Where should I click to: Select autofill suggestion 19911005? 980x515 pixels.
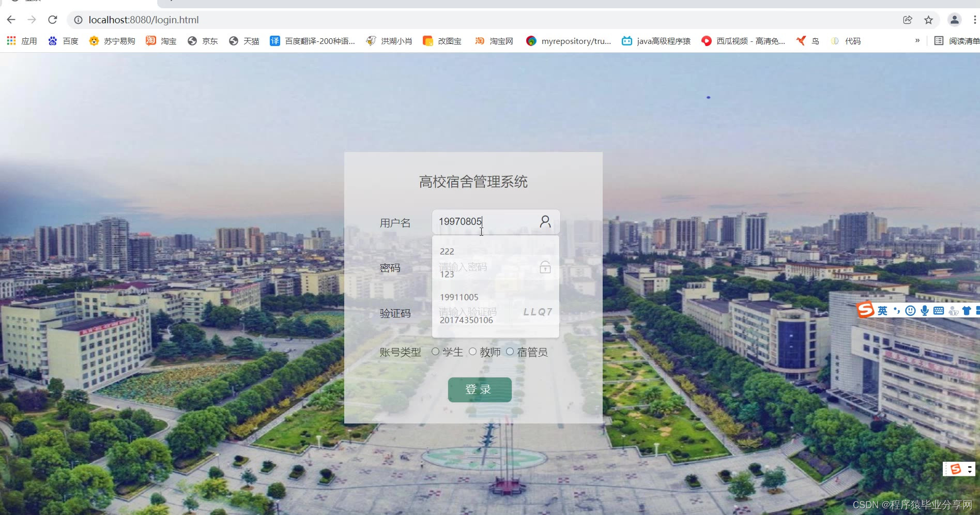[495, 297]
